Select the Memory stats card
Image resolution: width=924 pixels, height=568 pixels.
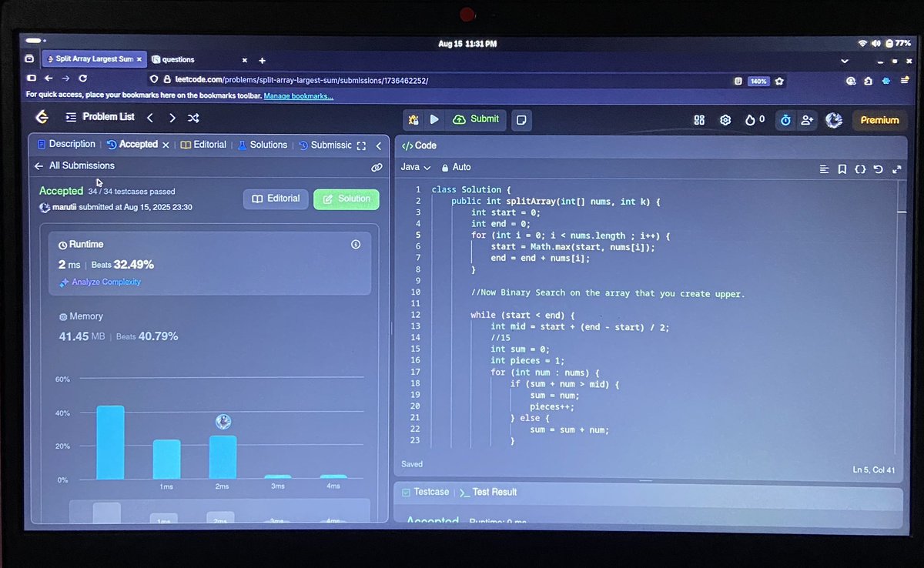coord(209,327)
